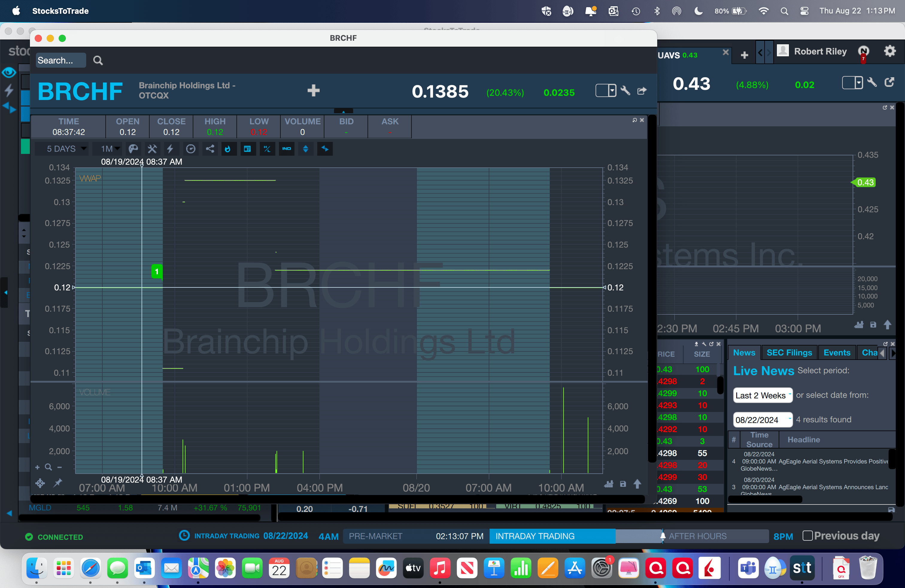Image resolution: width=905 pixels, height=588 pixels.
Task: Toggle the flame hot indicator icon
Action: point(228,149)
